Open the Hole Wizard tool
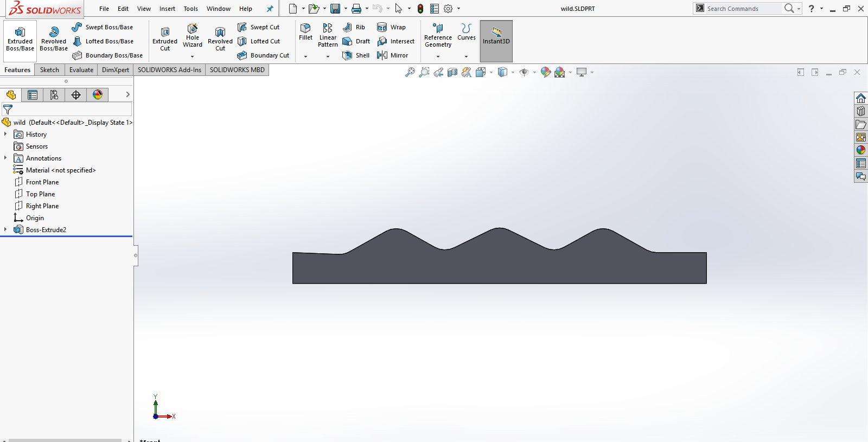868x442 pixels. (192, 36)
